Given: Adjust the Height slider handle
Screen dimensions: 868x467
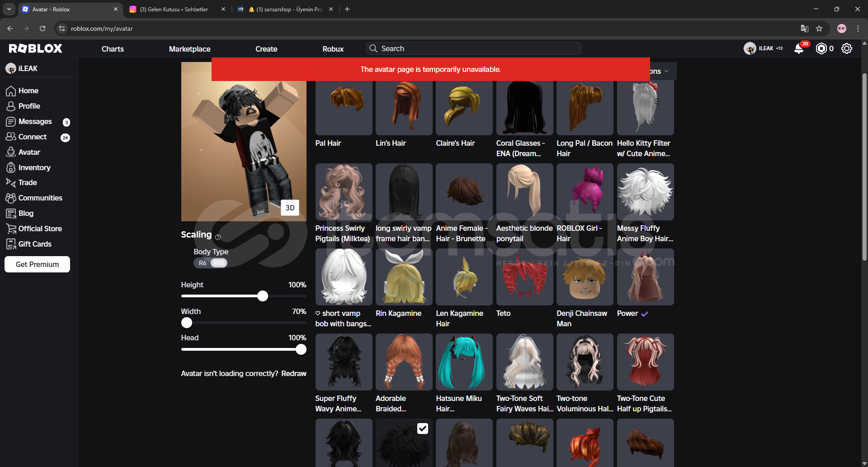Looking at the screenshot, I should (x=263, y=296).
